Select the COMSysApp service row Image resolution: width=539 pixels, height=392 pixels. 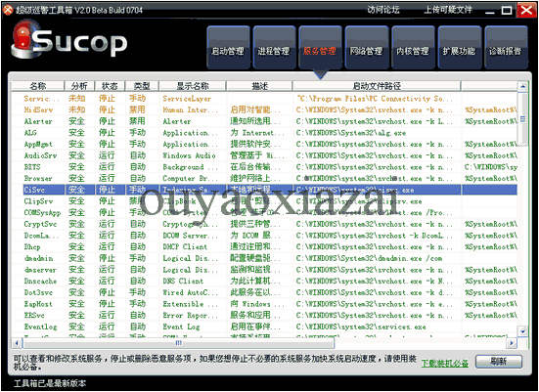264,213
